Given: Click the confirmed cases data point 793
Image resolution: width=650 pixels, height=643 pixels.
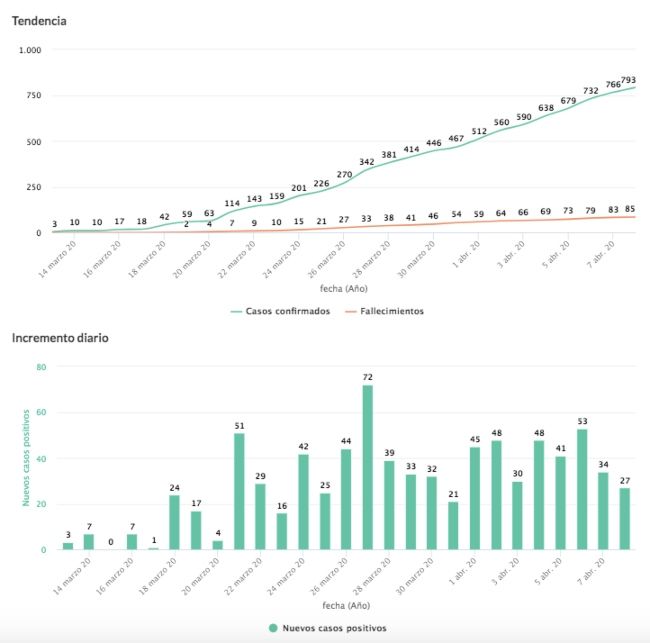Looking at the screenshot, I should (x=634, y=88).
